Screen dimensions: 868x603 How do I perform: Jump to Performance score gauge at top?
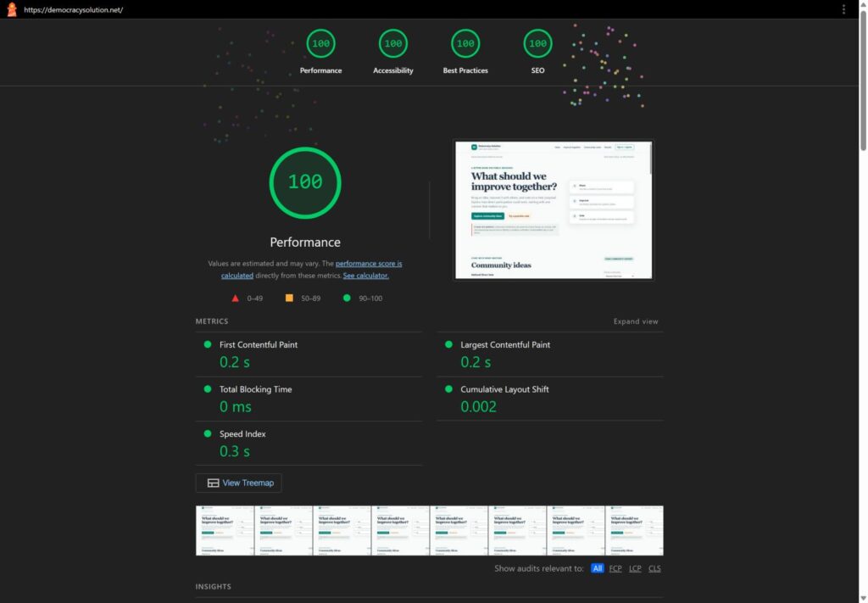[x=320, y=43]
